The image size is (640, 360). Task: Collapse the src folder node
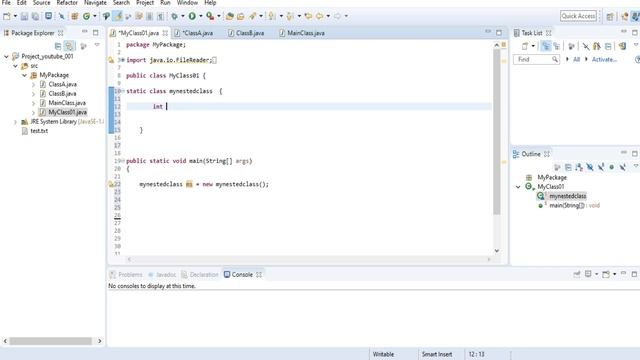[15, 66]
